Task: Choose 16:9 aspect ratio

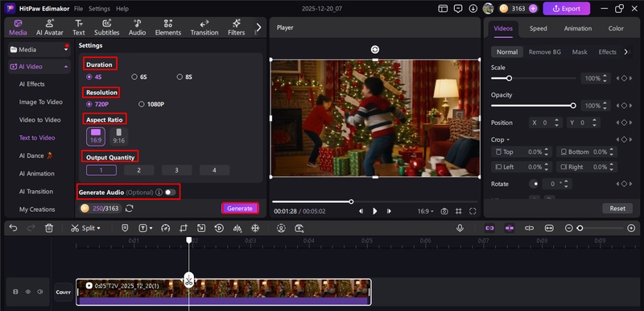Action: click(x=96, y=136)
